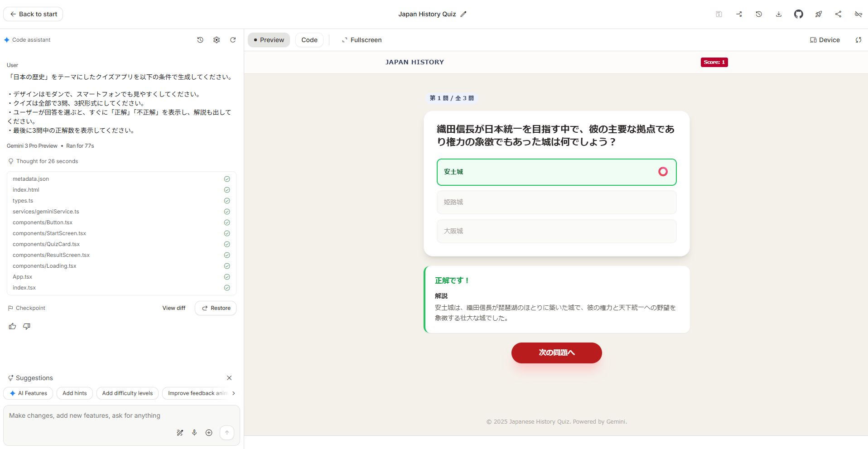Click the Restore checkpoint button

click(216, 308)
